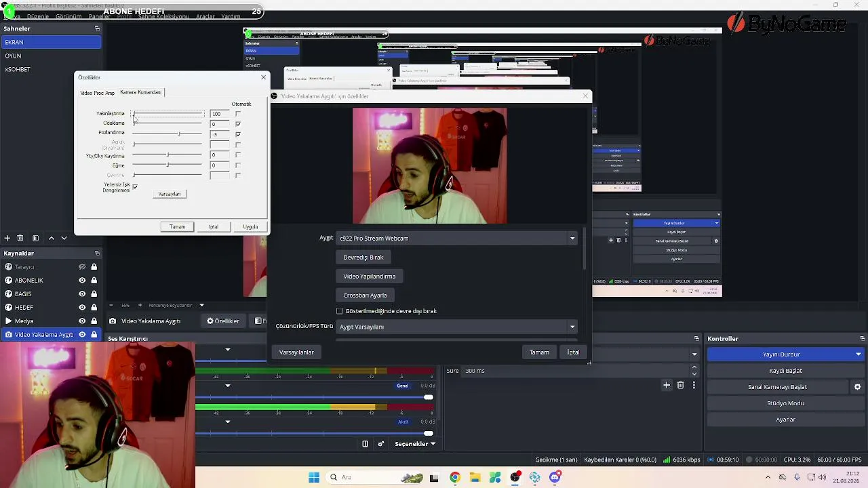Reset camera controls with Varsayılan button
Viewport: 868px width, 488px height.
click(x=170, y=194)
